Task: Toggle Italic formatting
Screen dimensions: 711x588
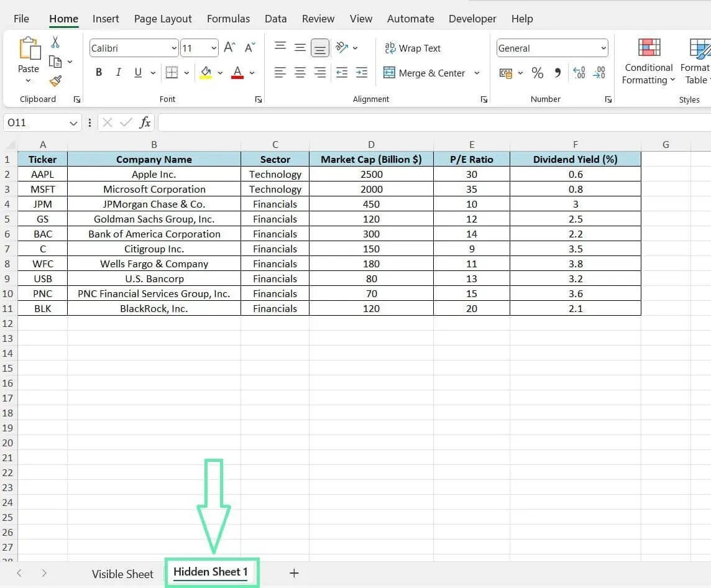Action: tap(118, 73)
